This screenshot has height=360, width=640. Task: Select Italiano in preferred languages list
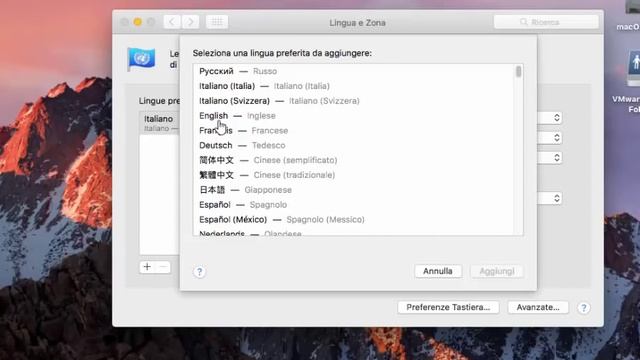[x=160, y=123]
